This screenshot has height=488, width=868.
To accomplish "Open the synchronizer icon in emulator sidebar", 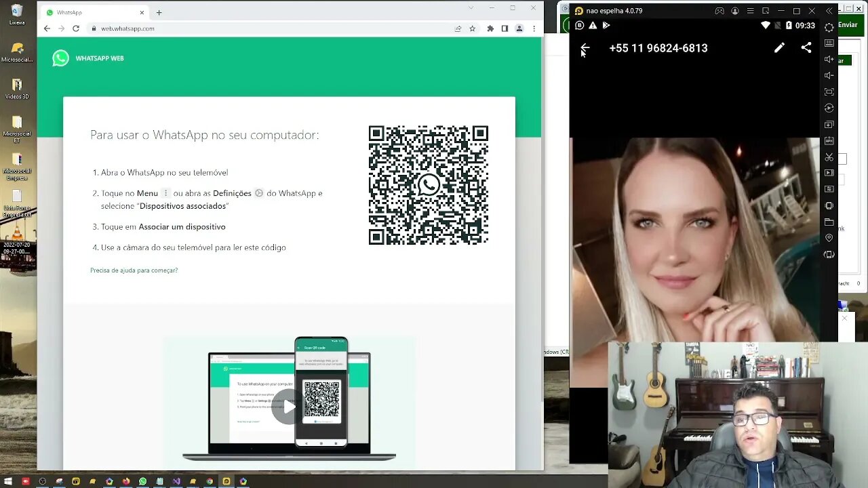I will click(829, 190).
